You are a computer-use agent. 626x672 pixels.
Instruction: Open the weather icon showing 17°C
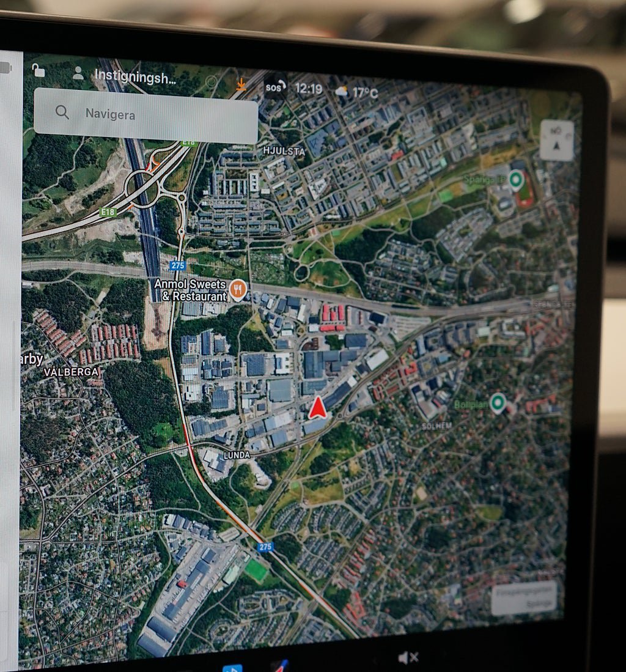coord(342,92)
